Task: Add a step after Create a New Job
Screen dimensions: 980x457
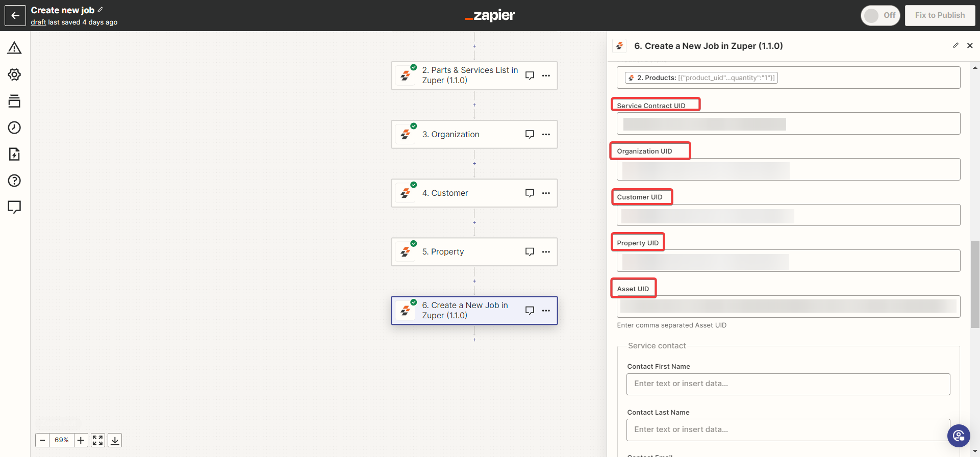Action: pyautogui.click(x=474, y=340)
